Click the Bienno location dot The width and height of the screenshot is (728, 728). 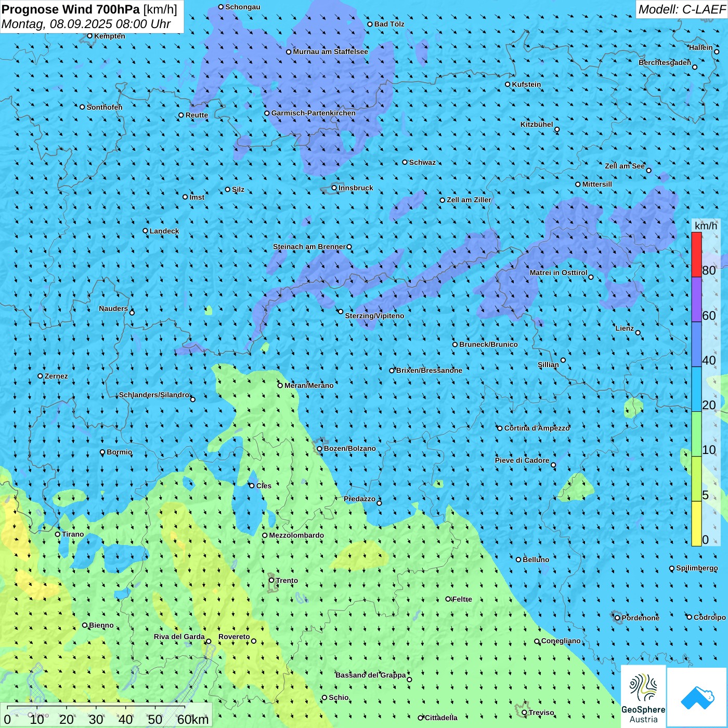(x=85, y=625)
